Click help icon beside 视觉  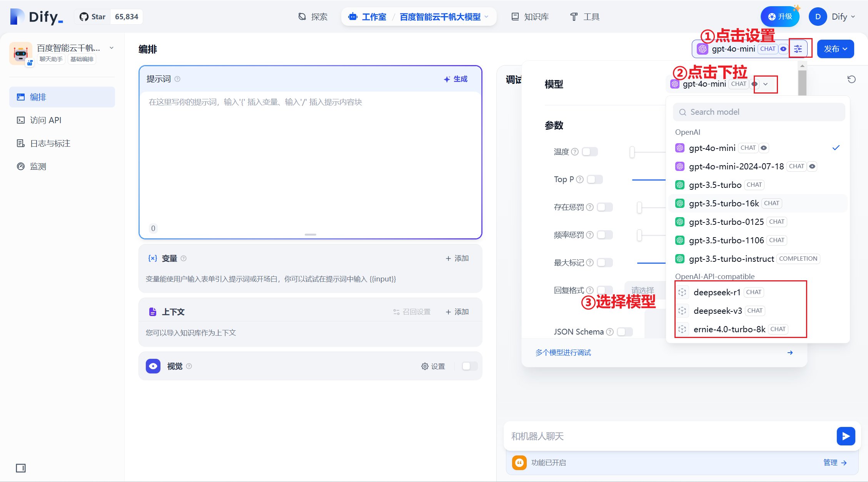point(189,366)
